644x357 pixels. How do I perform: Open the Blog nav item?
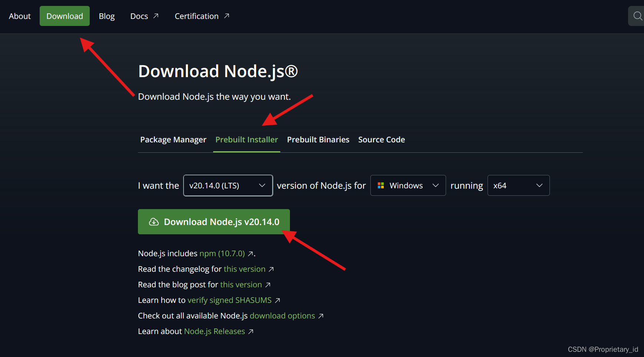[x=107, y=16]
